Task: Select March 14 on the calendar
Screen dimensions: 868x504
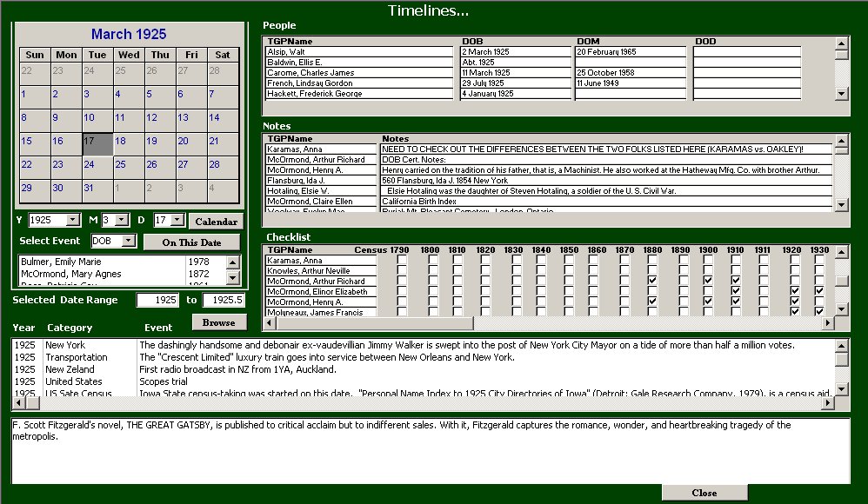Action: pos(223,121)
